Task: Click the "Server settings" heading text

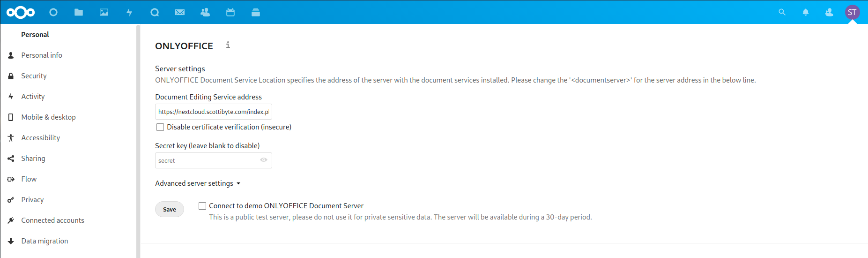Action: pos(180,69)
